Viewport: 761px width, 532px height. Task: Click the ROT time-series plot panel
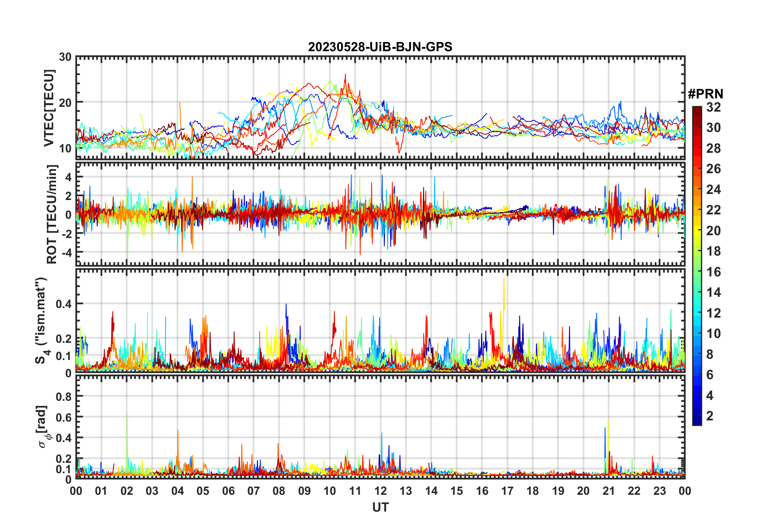pyautogui.click(x=380, y=214)
